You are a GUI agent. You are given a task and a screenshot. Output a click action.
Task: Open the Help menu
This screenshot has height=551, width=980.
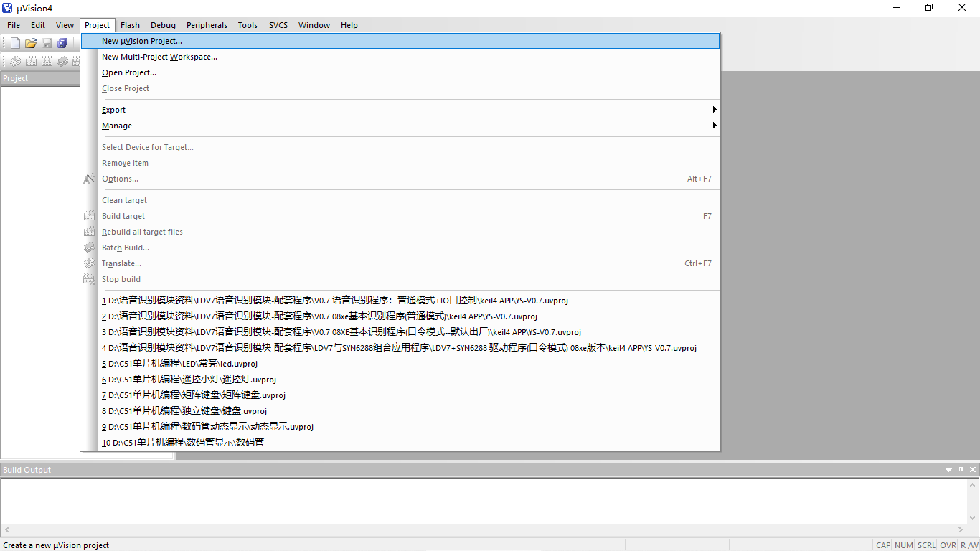pos(349,25)
